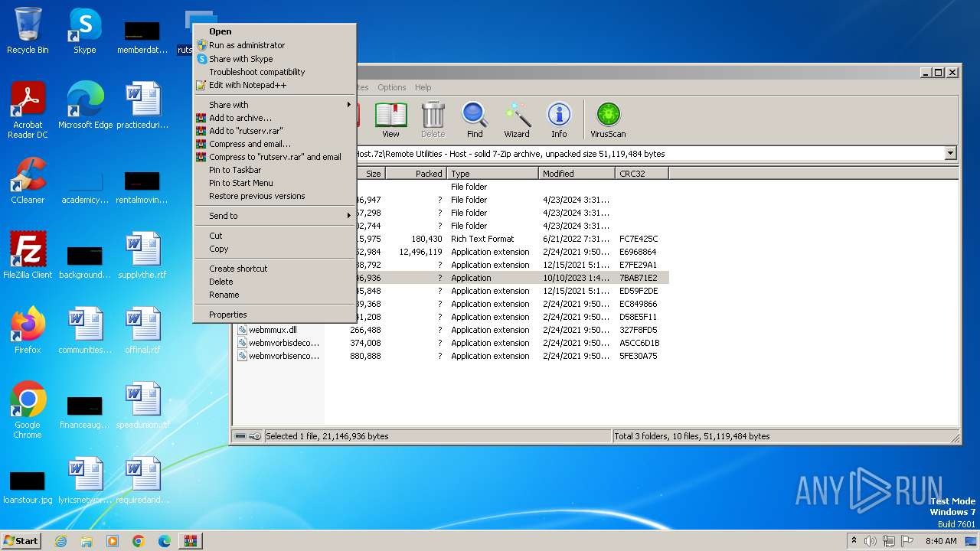The image size is (980, 551).
Task: Choose Compress and email...
Action: click(x=275, y=144)
